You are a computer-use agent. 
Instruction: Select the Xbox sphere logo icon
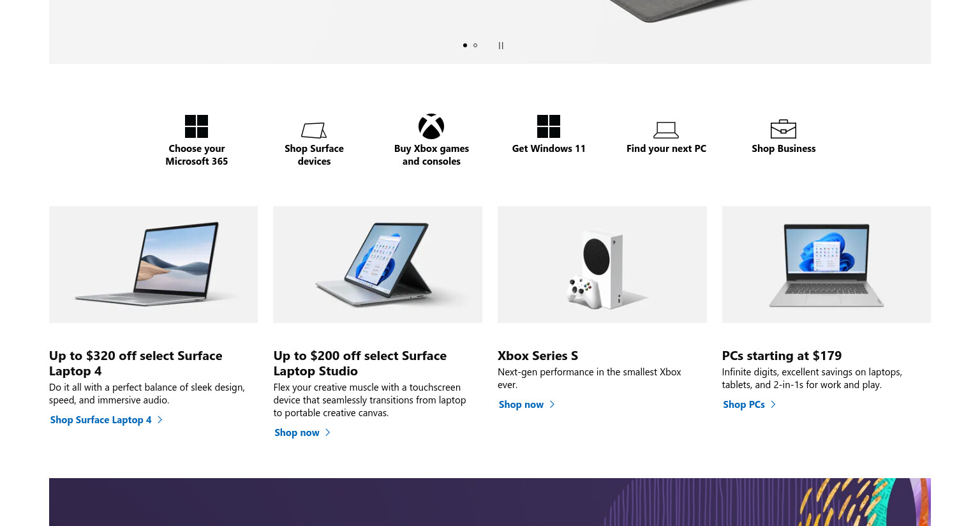tap(431, 126)
